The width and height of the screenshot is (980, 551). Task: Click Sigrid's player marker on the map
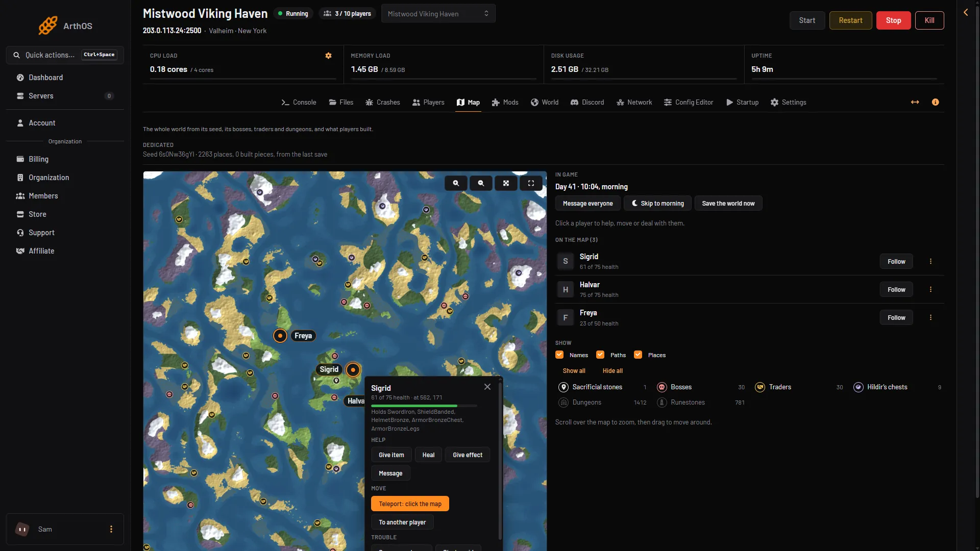click(x=353, y=370)
